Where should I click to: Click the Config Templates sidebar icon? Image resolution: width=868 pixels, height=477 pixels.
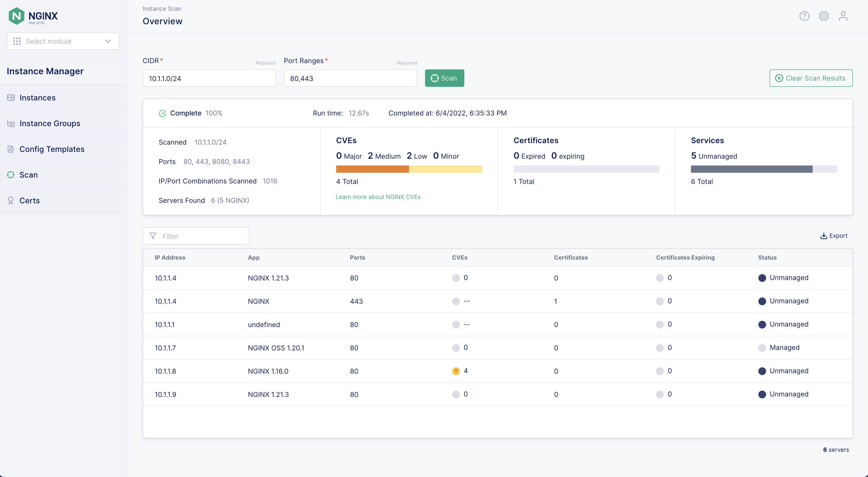pyautogui.click(x=11, y=149)
